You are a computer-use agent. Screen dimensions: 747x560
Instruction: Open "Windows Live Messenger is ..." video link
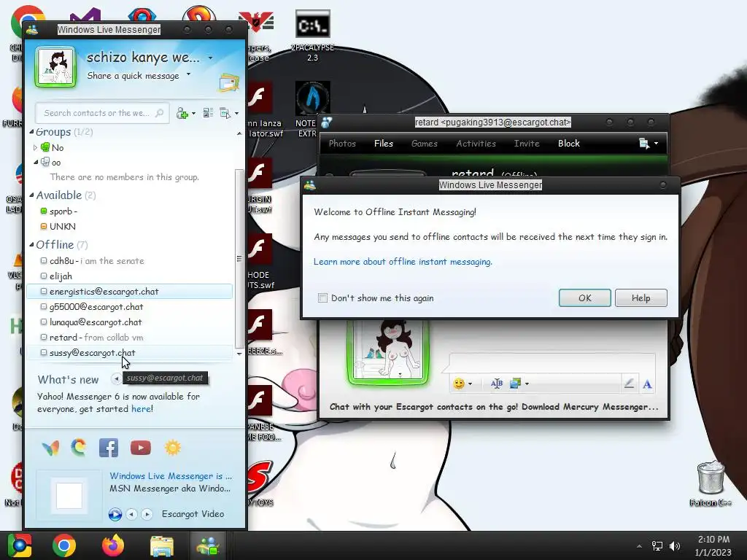pyautogui.click(x=171, y=475)
